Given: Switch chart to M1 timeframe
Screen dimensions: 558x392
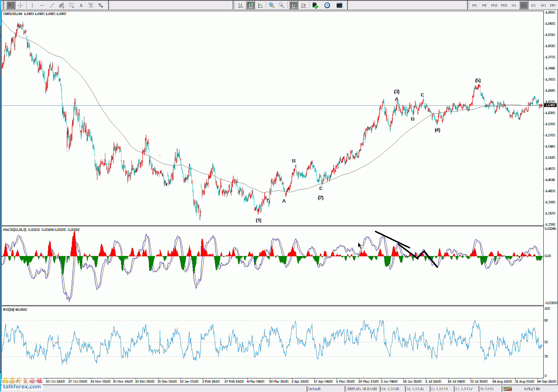Looking at the screenshot, I should 475,5.
